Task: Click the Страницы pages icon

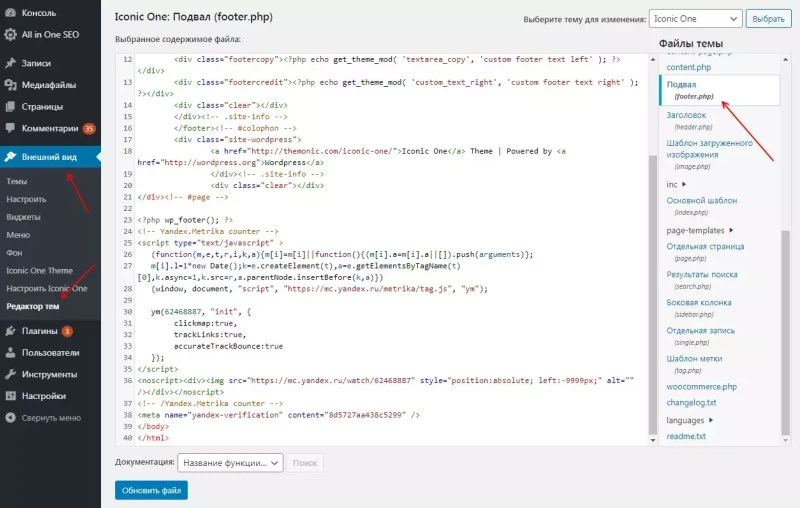Action: click(10, 107)
